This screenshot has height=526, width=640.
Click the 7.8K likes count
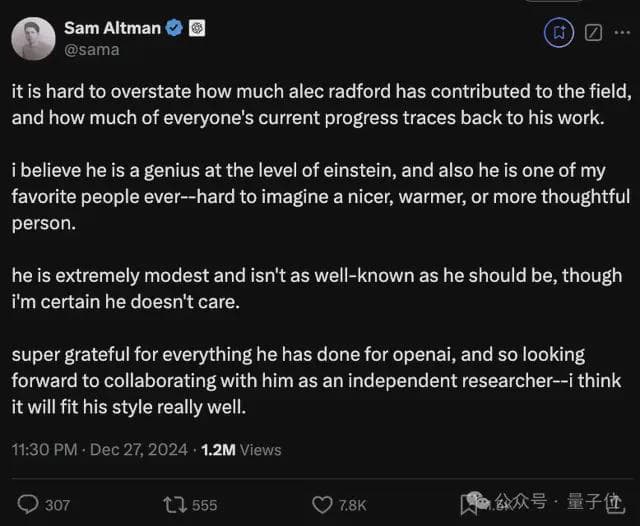[353, 505]
